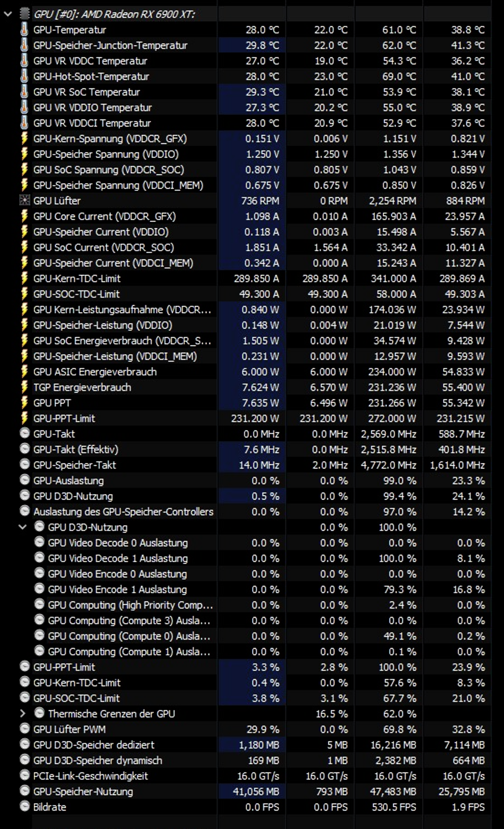Click maximum GPU load 99.0 %

click(x=400, y=481)
